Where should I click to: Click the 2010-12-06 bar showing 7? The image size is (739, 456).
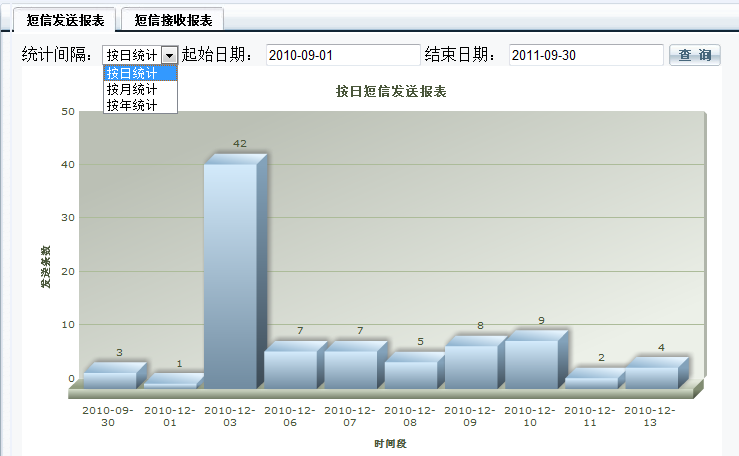click(290, 368)
